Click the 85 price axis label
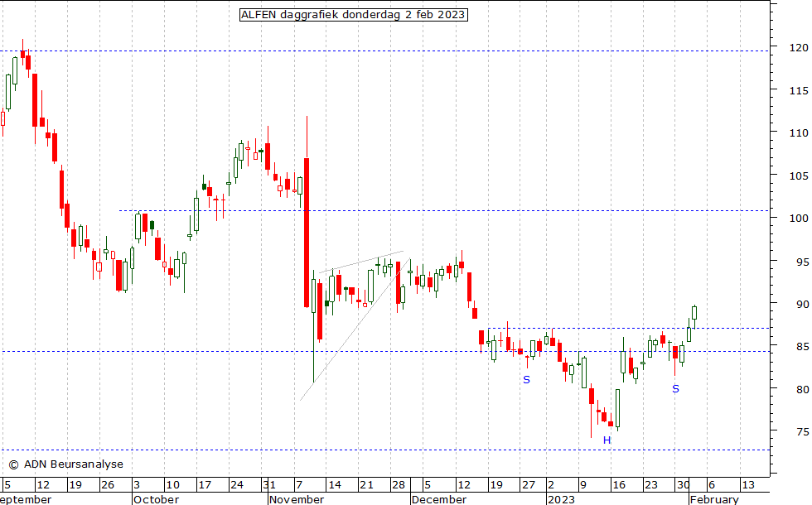This screenshot has width=812, height=505. pos(802,346)
